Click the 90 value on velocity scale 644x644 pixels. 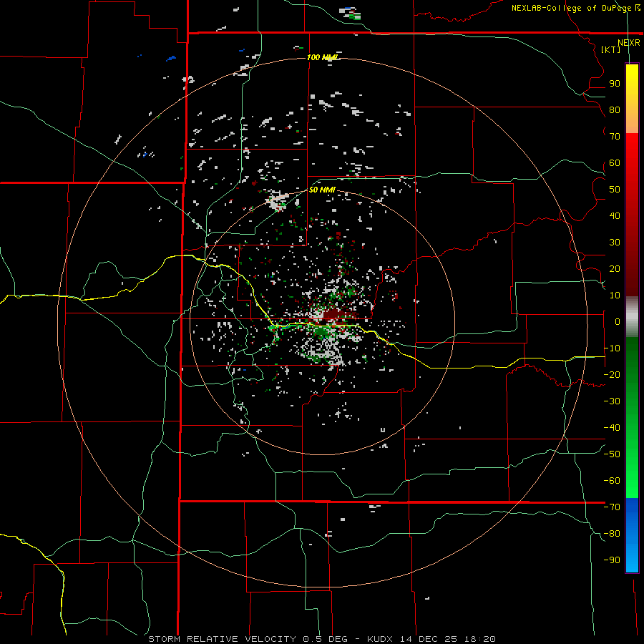tap(615, 84)
